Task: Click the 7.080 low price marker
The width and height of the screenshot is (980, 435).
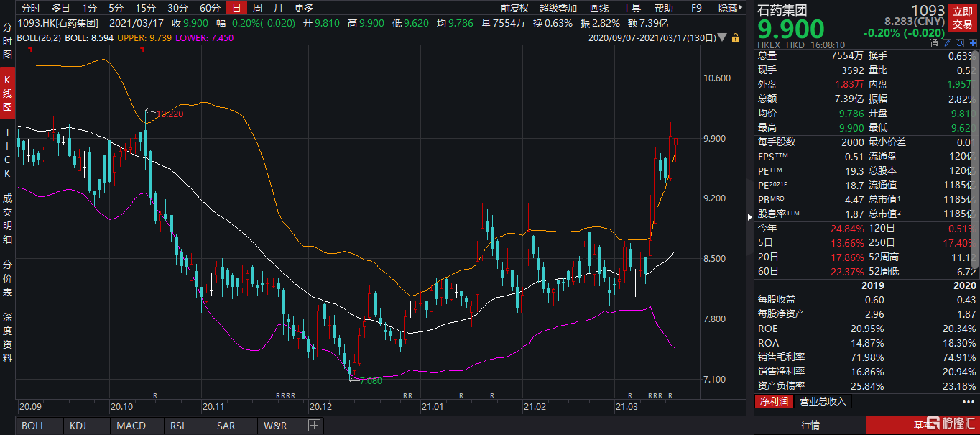Action: click(371, 380)
